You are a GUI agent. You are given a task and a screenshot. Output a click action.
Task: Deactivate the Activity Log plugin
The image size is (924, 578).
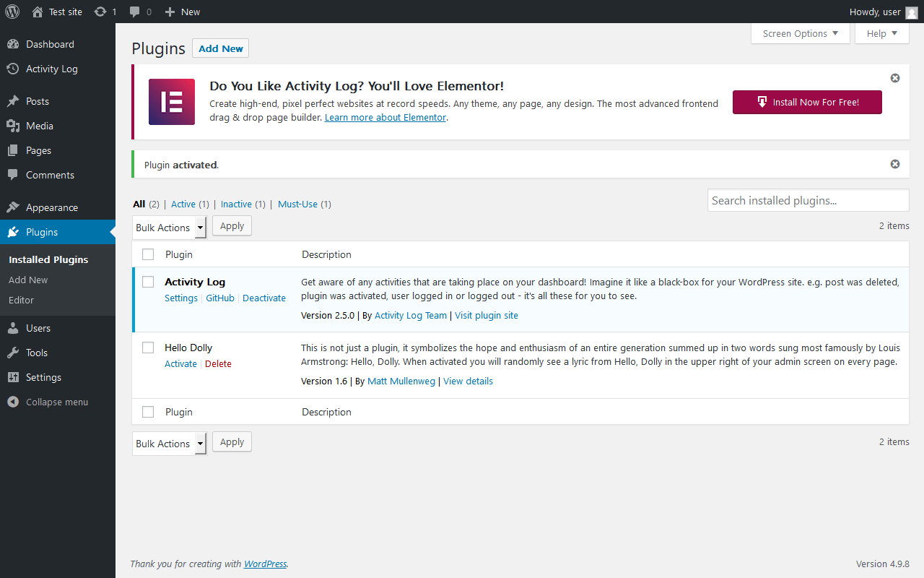coord(264,298)
